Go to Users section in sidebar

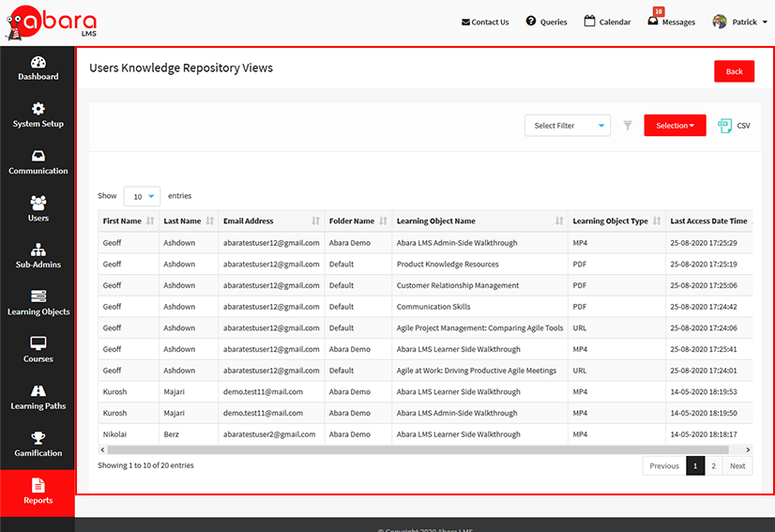click(38, 209)
